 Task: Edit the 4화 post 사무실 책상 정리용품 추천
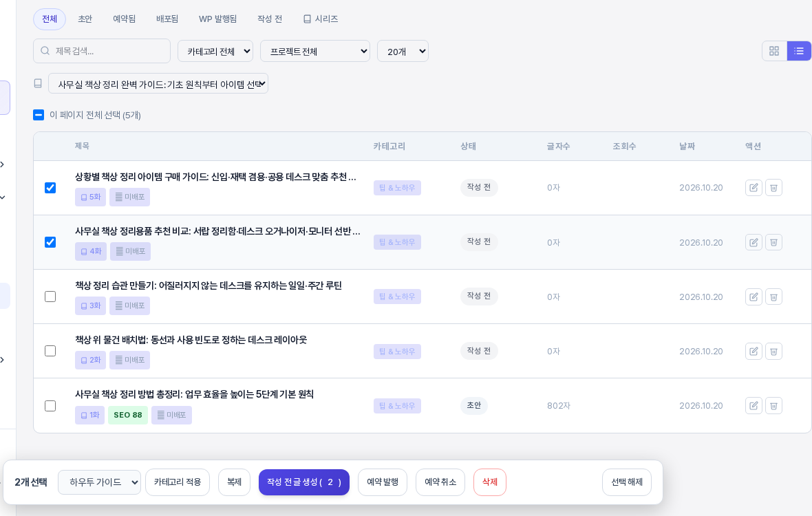(754, 242)
